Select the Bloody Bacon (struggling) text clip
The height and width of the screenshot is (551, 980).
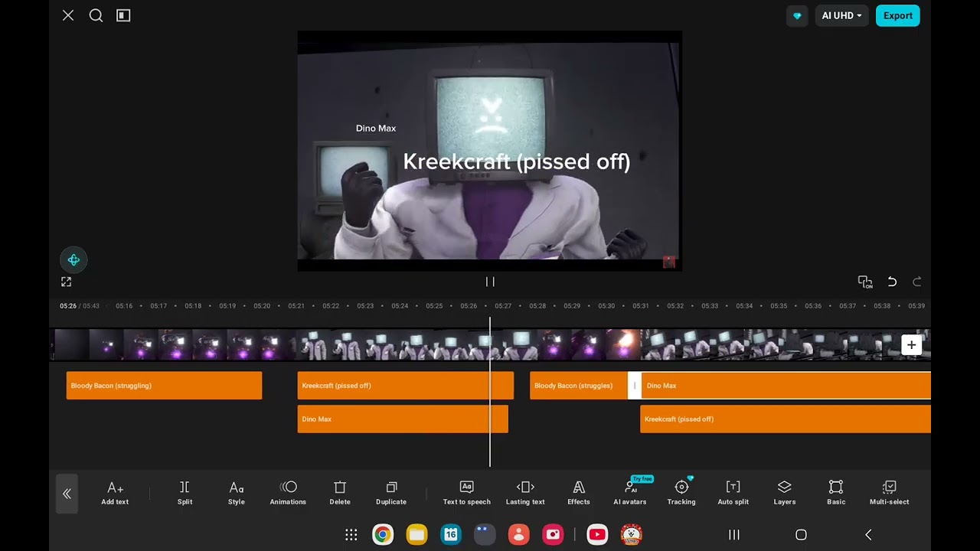tap(164, 386)
